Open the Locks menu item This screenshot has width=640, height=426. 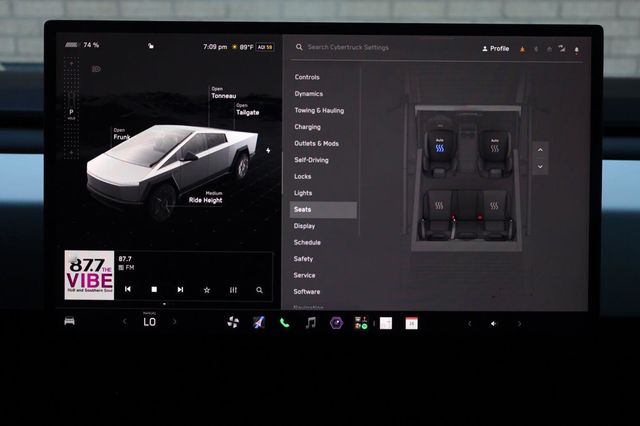coord(302,177)
